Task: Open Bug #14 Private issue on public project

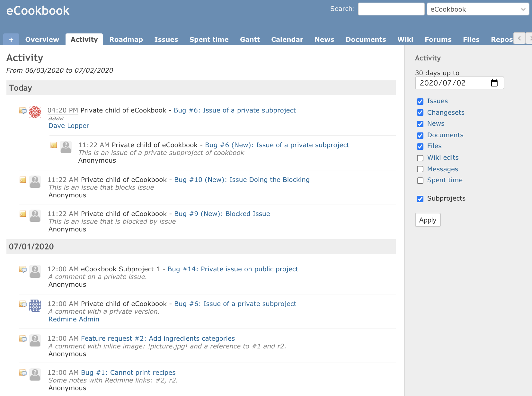Action: (x=233, y=269)
